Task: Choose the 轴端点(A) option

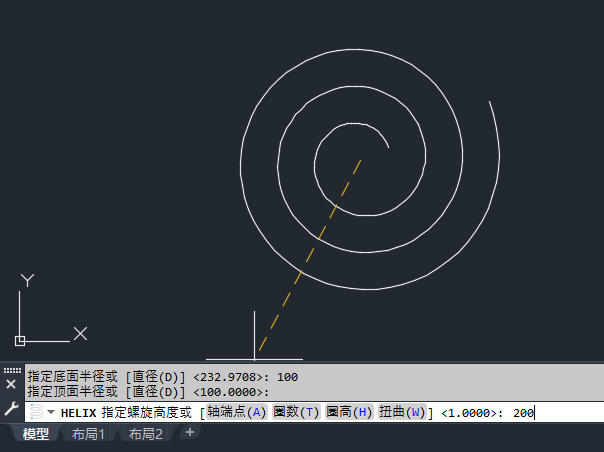Action: [x=237, y=412]
